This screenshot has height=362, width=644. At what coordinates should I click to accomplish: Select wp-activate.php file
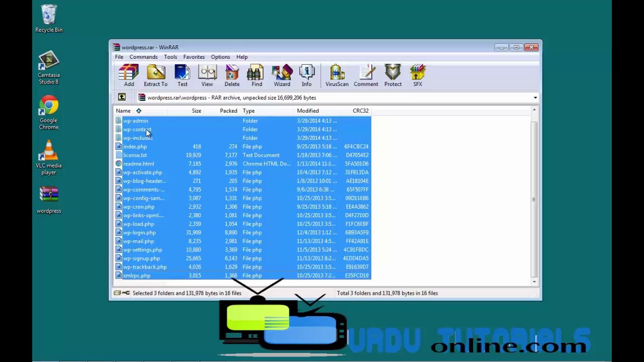pyautogui.click(x=243, y=172)
